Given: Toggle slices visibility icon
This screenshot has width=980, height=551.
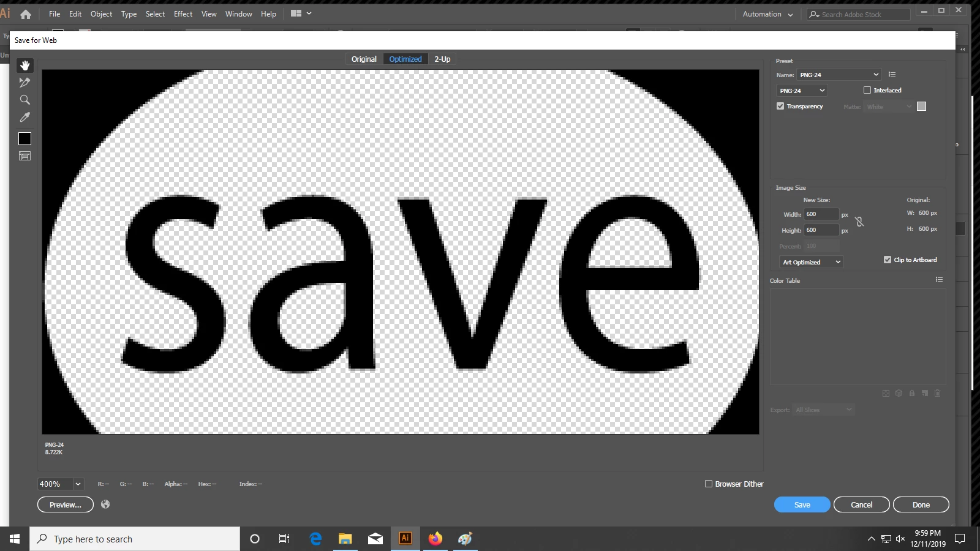Looking at the screenshot, I should coord(24,156).
